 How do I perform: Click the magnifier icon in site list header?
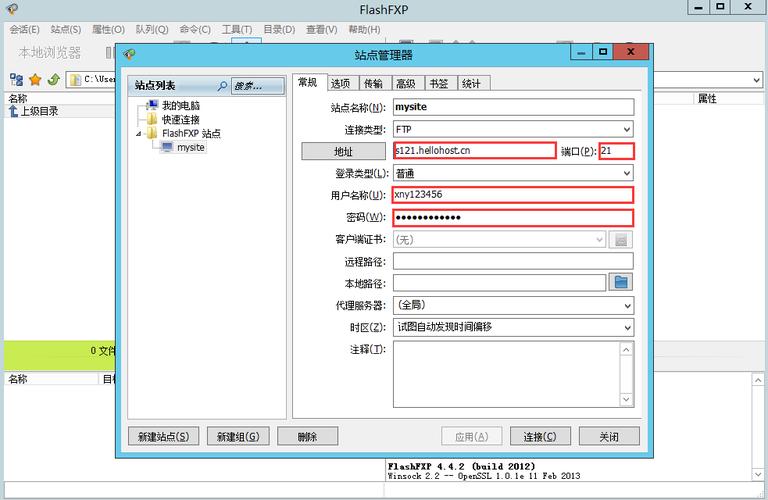[x=222, y=87]
